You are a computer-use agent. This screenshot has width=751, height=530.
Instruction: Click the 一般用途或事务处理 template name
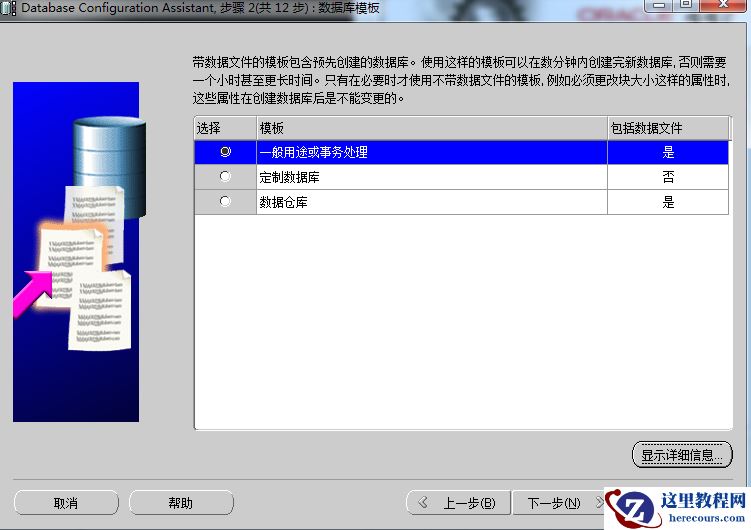(314, 152)
